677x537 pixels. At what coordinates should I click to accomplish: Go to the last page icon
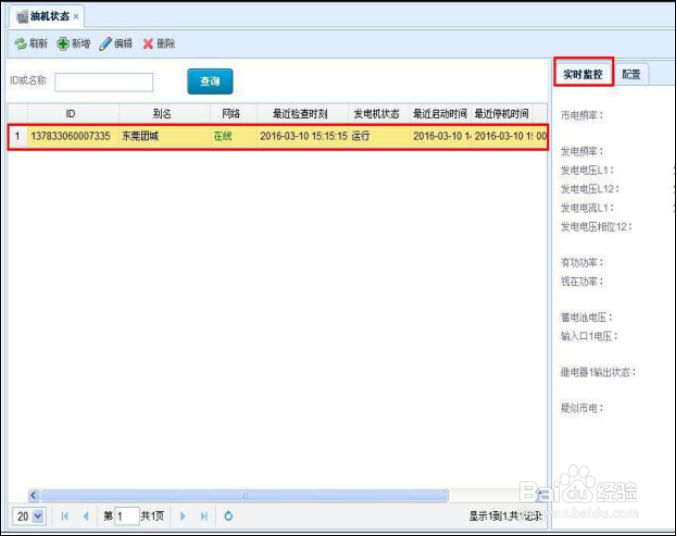[x=204, y=516]
